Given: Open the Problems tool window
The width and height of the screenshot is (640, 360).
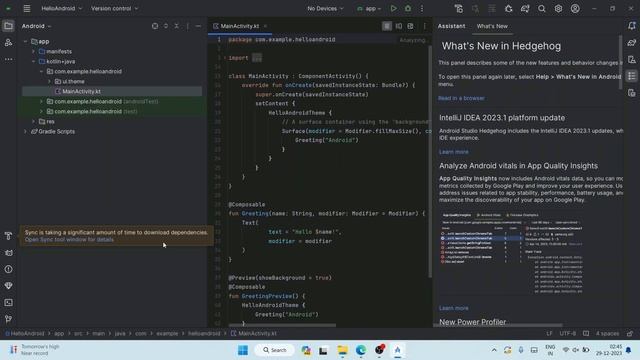Looking at the screenshot, I should point(8,269).
